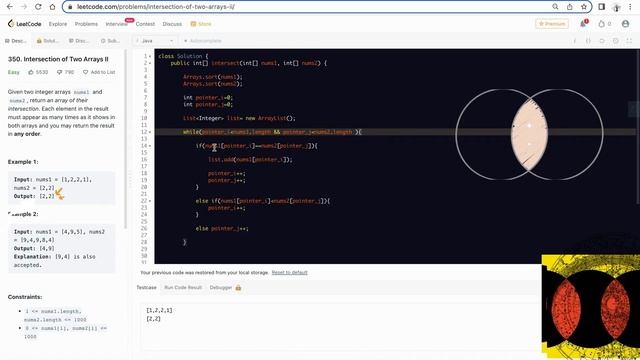Reload the page with the refresh icon
Viewport: 640px width, 360px height.
(x=38, y=7)
